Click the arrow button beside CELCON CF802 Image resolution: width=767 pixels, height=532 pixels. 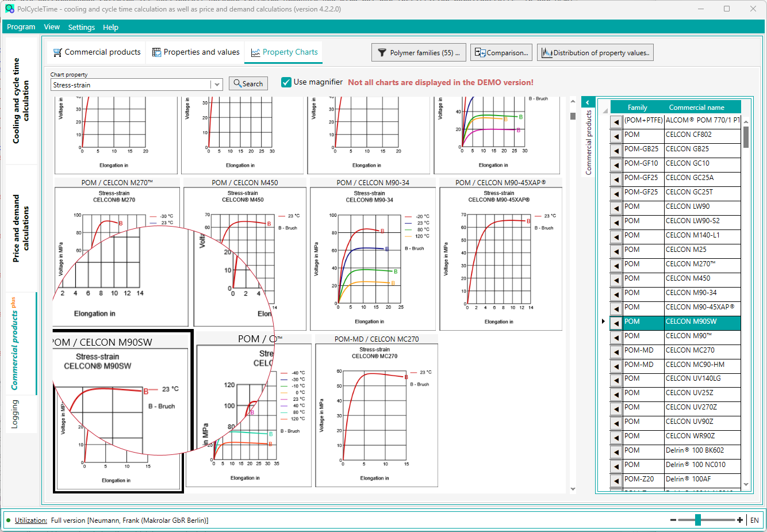[x=616, y=136]
